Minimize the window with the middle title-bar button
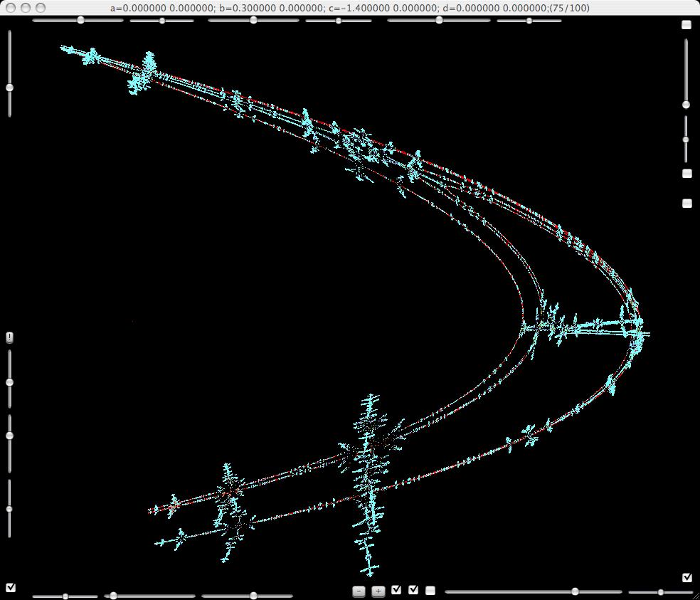 click(26, 8)
